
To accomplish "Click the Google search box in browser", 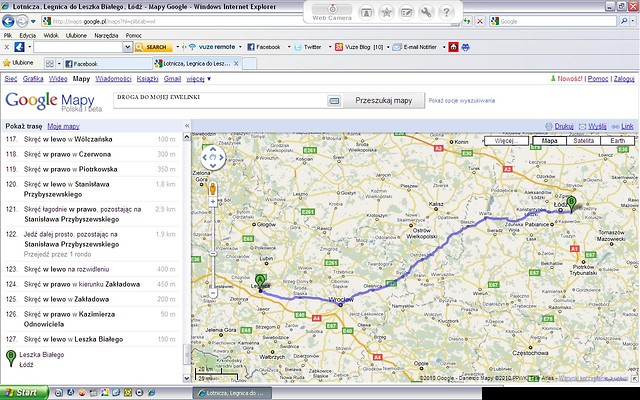I will 553,21.
